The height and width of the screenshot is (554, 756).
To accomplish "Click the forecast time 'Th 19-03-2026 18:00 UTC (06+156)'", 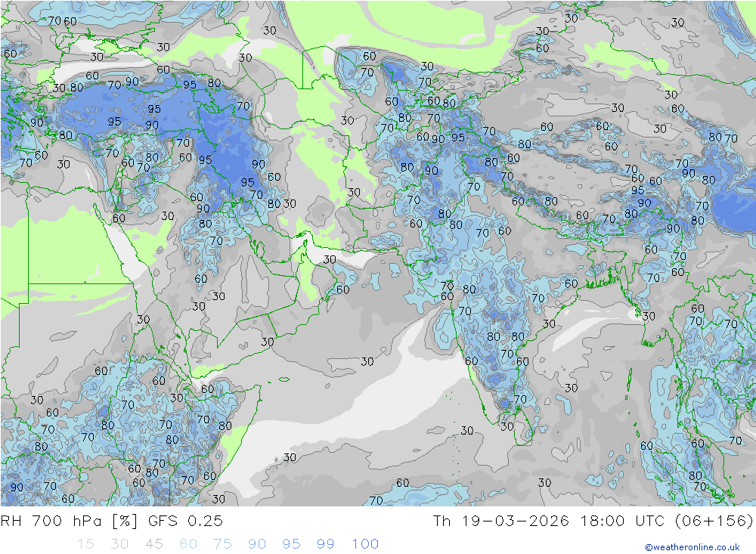I will coord(593,522).
